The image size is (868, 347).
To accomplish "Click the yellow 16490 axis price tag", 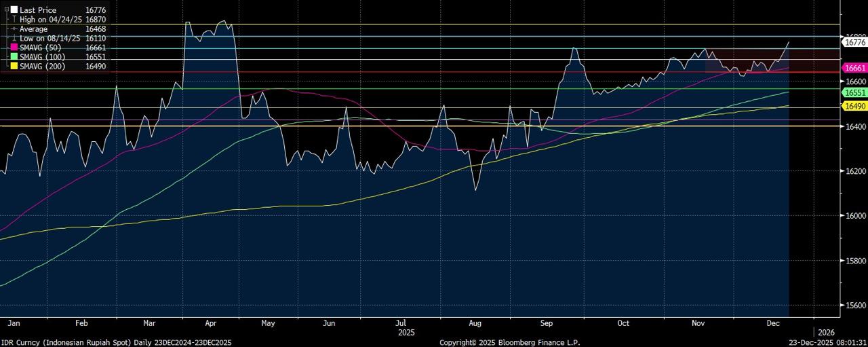I will pos(854,106).
